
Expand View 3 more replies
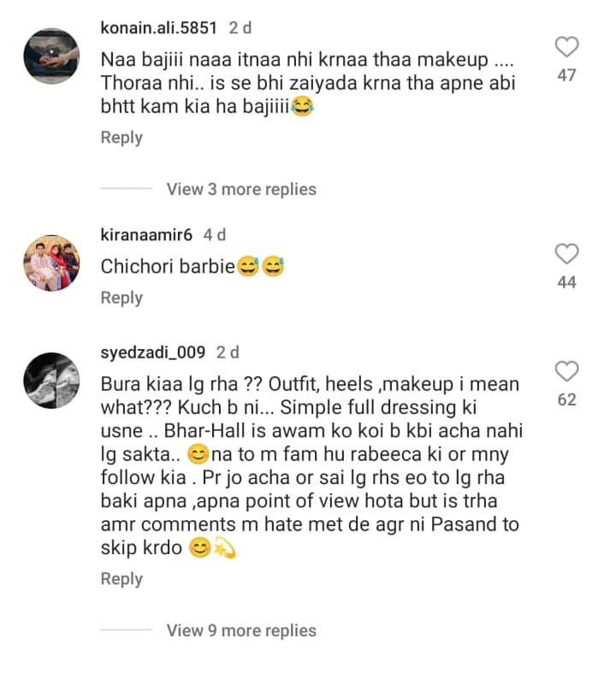pos(241,189)
